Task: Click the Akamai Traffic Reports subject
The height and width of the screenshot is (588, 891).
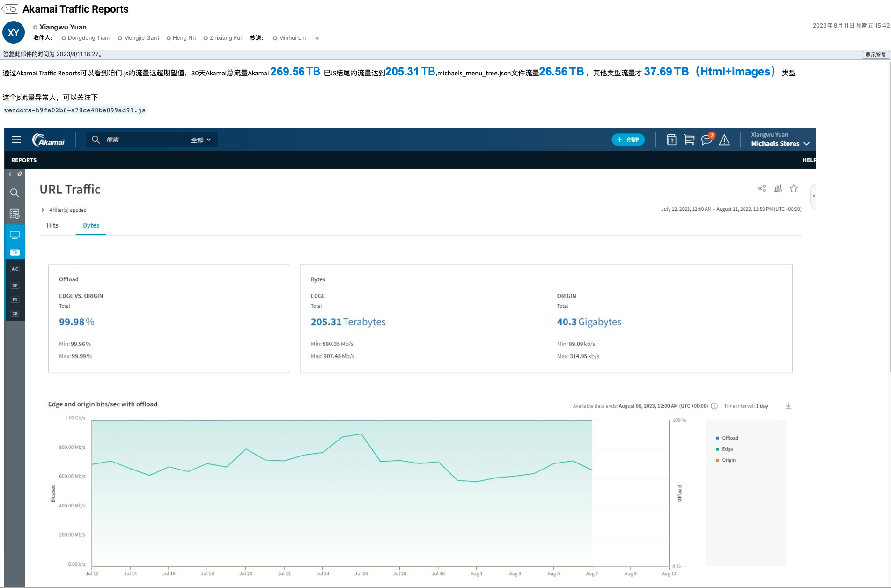Action: pyautogui.click(x=75, y=9)
